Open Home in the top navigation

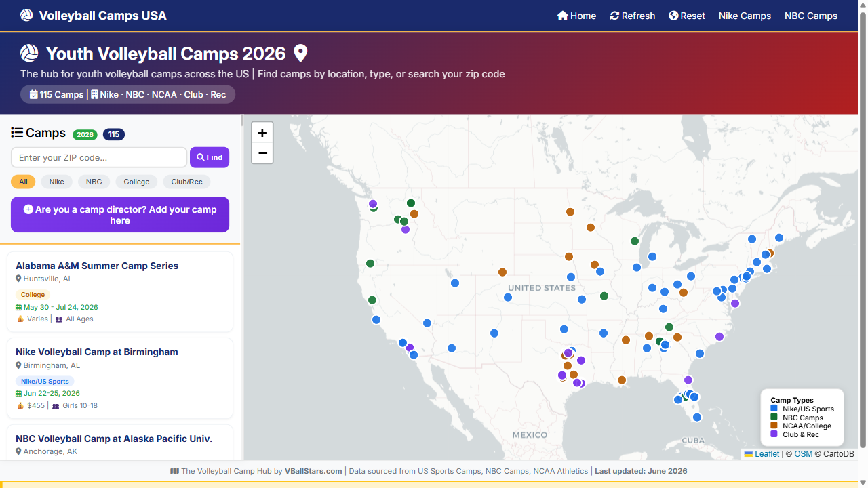click(x=576, y=16)
